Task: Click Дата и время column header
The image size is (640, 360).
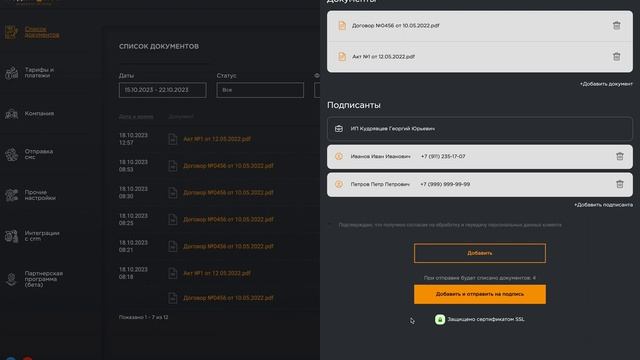Action: click(136, 117)
